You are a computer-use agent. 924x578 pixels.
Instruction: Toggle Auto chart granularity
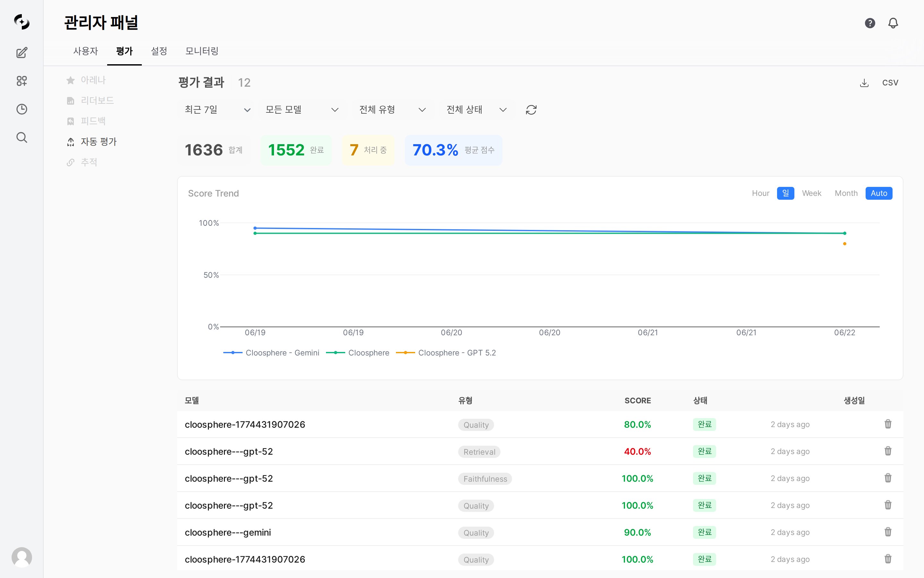(878, 193)
